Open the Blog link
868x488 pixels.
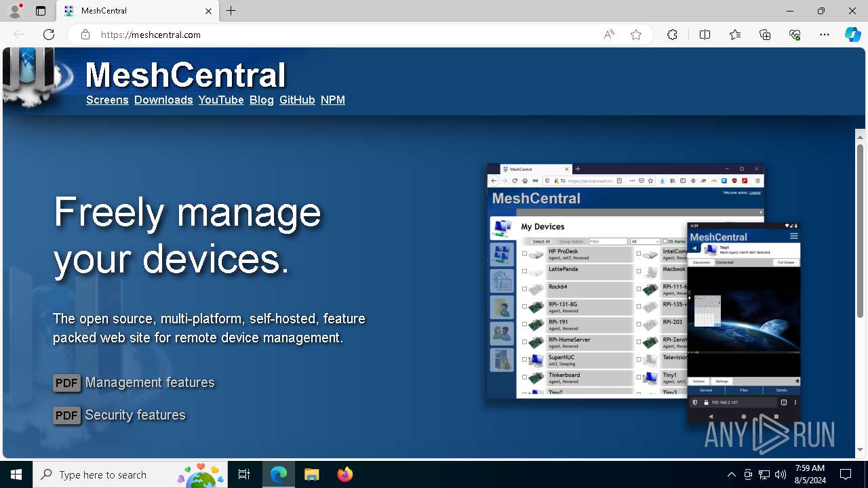[262, 100]
